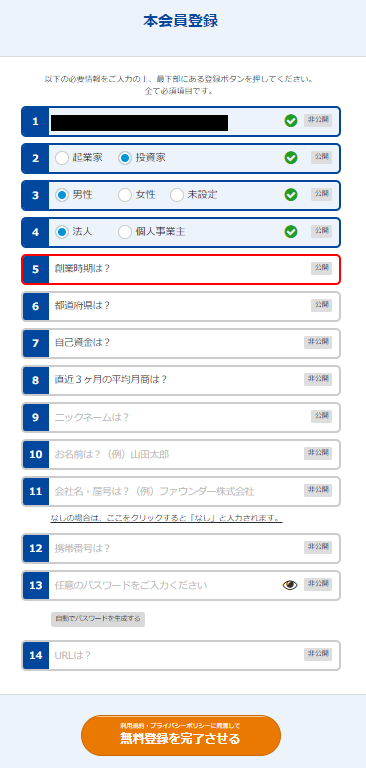Toggle password visibility eye icon
This screenshot has height=768, width=366.
[290, 585]
